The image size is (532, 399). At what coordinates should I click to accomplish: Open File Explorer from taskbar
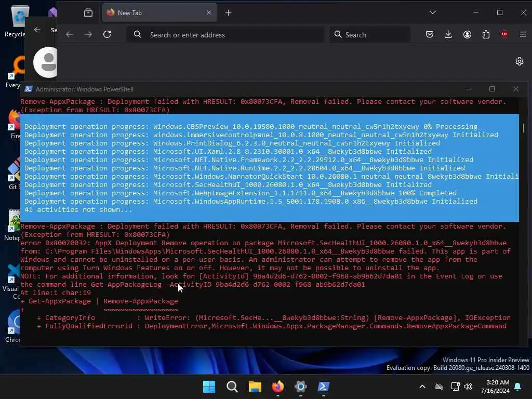(x=255, y=387)
